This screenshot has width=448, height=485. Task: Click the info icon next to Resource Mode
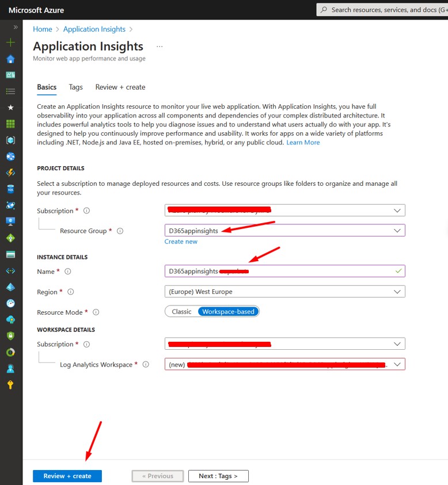96,312
